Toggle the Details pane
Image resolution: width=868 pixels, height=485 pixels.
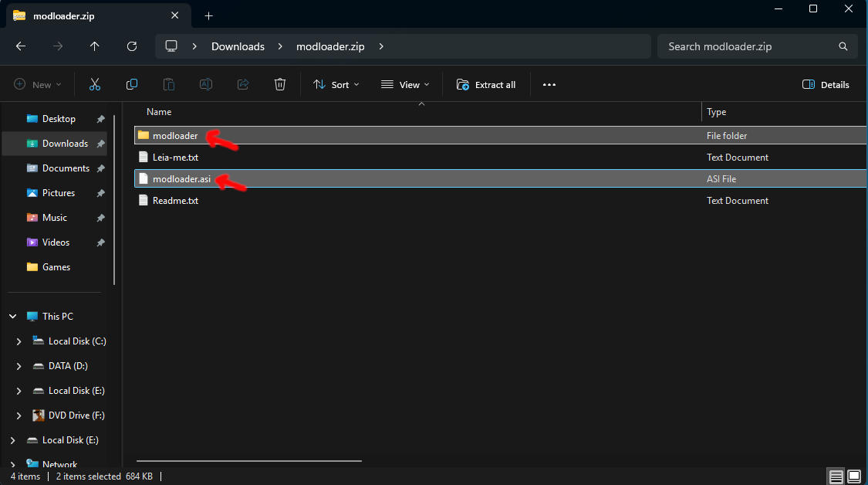pyautogui.click(x=826, y=85)
